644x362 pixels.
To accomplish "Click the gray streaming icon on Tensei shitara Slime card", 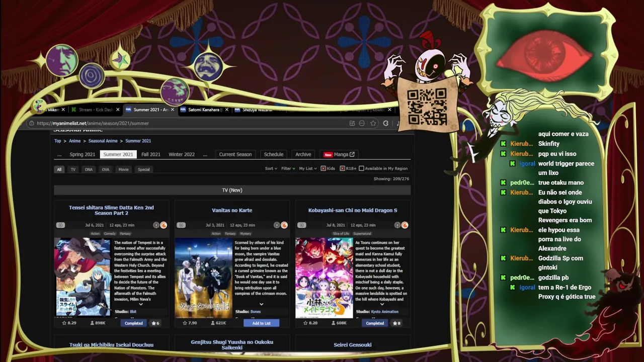I will tap(156, 225).
